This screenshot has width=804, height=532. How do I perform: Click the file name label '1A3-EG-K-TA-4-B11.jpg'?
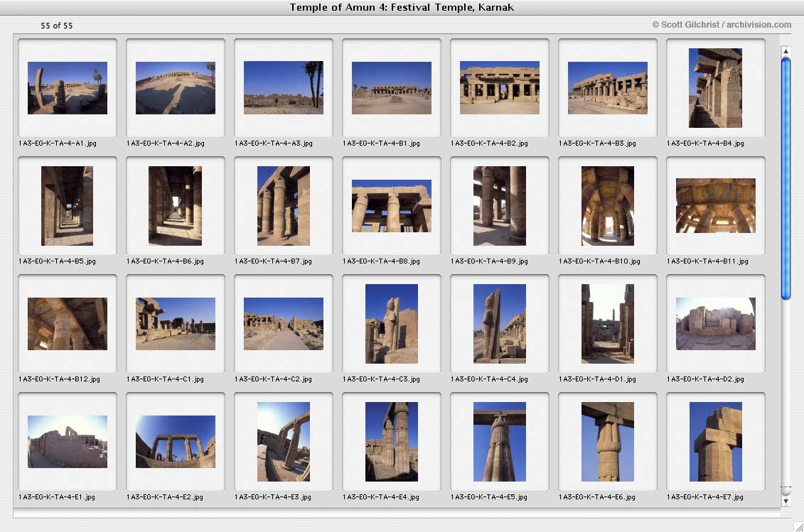[707, 261]
